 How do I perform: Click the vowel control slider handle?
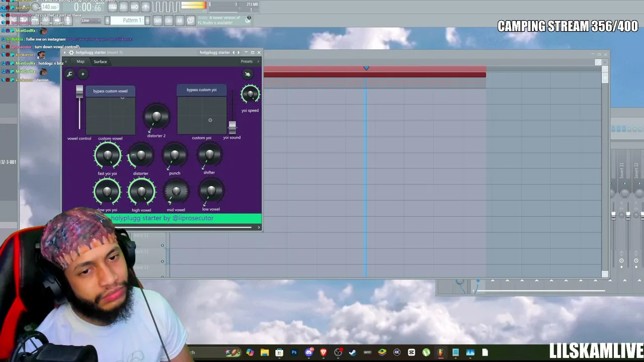(79, 91)
